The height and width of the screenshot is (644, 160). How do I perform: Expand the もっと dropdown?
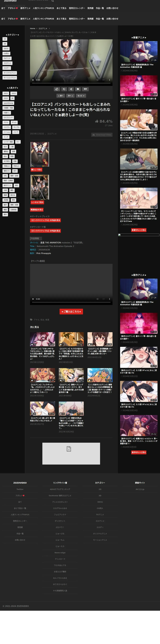coord(81,96)
